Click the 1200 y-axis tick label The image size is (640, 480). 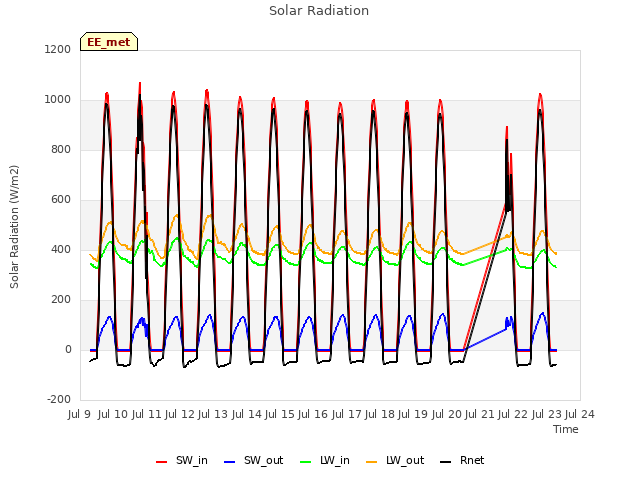click(x=58, y=50)
